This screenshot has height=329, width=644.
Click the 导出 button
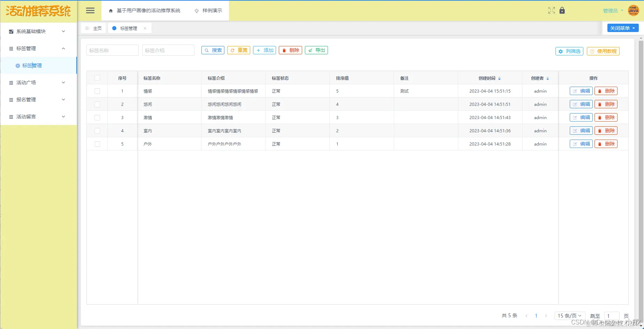[x=316, y=50]
